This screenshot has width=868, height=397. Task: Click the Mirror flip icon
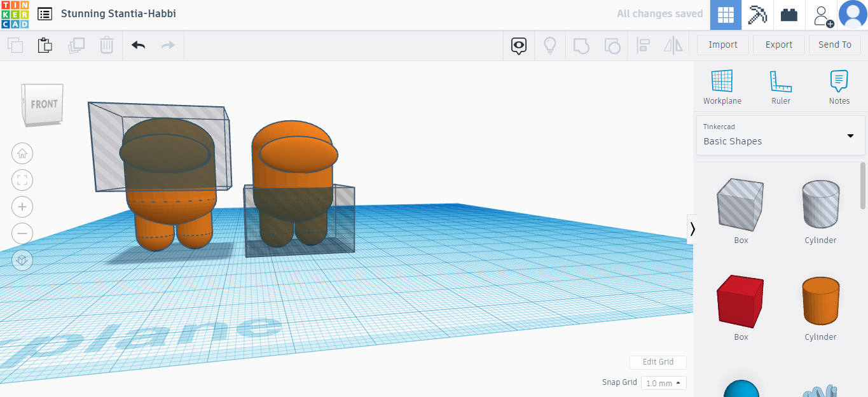(673, 45)
